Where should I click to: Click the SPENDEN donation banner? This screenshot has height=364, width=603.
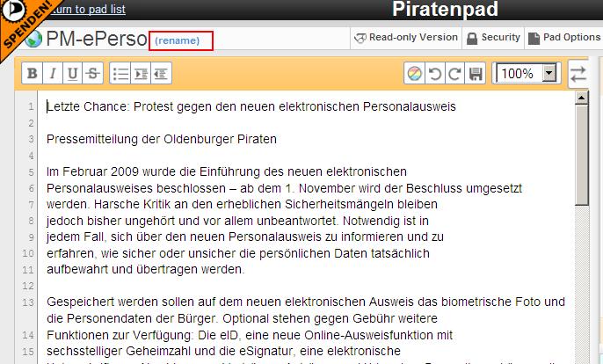[x=22, y=24]
